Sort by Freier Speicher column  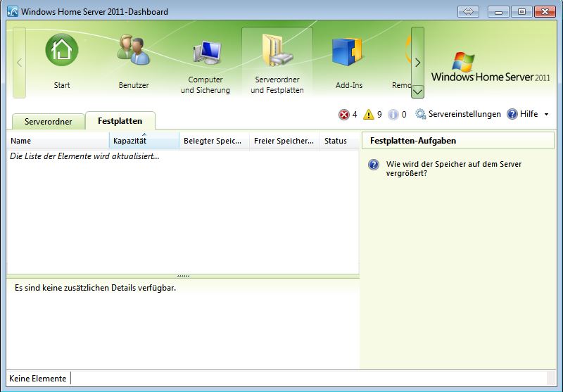tap(284, 141)
